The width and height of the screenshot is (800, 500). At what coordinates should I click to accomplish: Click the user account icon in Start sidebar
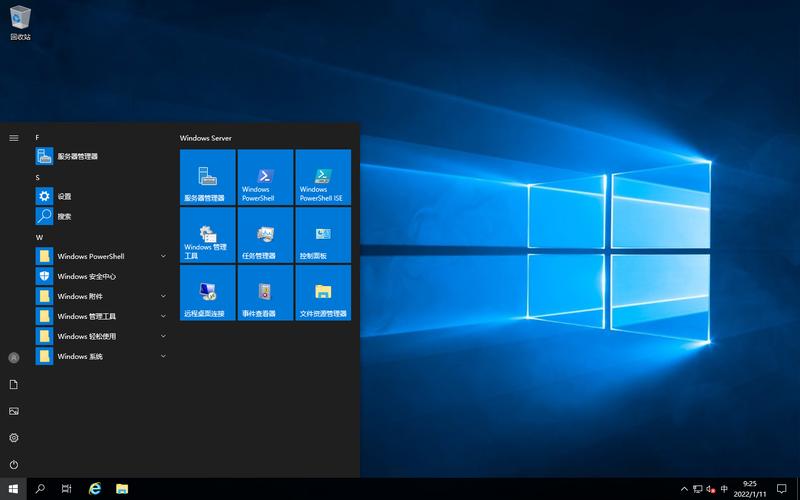[14, 358]
